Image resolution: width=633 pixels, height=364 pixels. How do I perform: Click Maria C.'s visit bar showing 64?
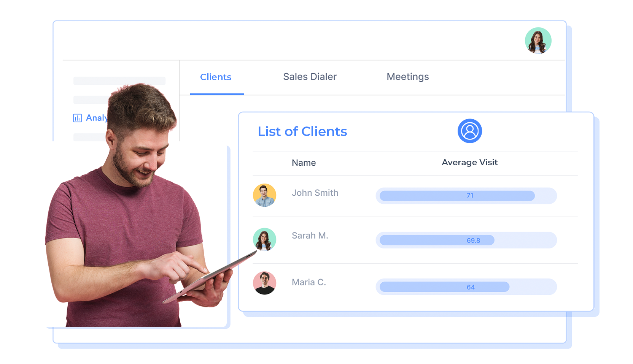click(444, 287)
